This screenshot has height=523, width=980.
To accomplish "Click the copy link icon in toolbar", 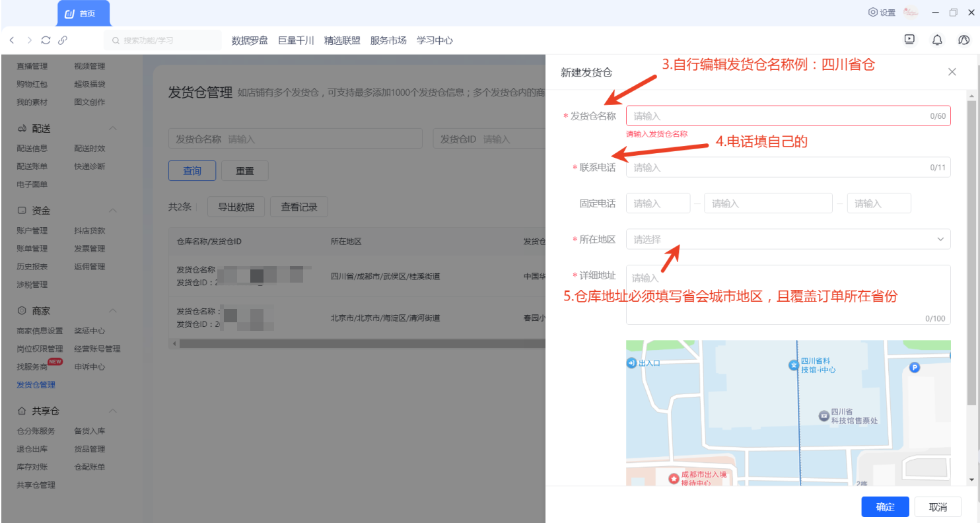I will (63, 40).
